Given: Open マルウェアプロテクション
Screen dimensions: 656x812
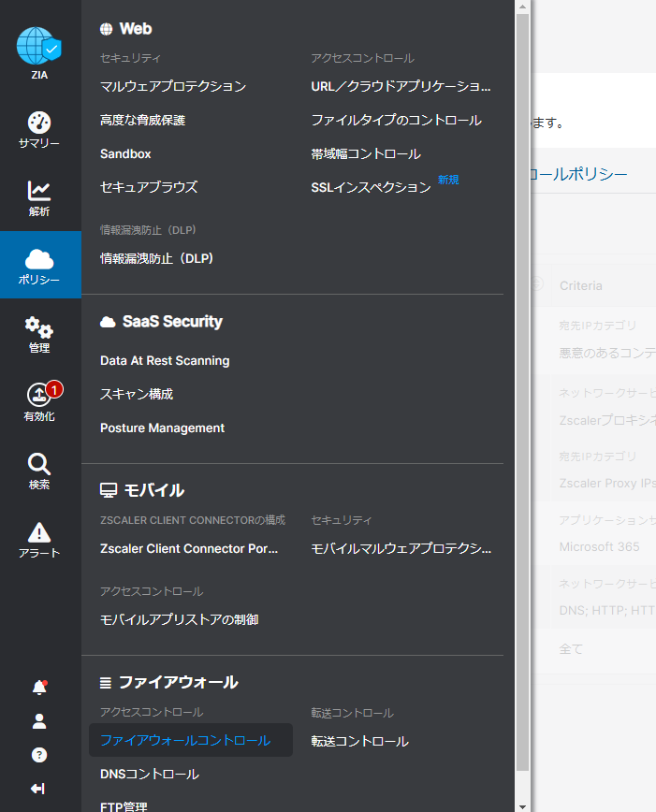Looking at the screenshot, I should [x=173, y=86].
